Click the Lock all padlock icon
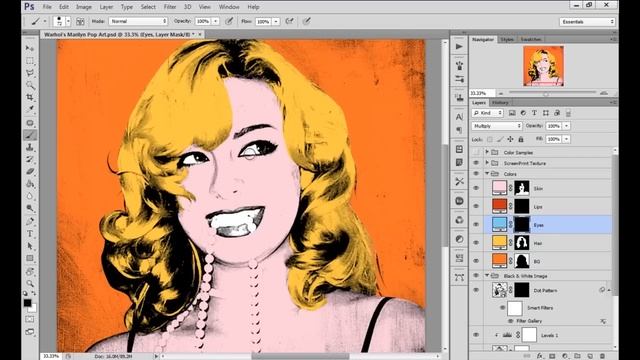Image resolution: width=640 pixels, height=360 pixels. coord(521,139)
